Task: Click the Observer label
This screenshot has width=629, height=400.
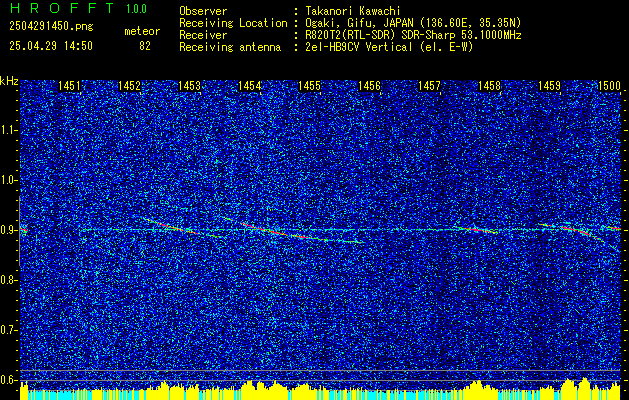Action: tap(203, 11)
